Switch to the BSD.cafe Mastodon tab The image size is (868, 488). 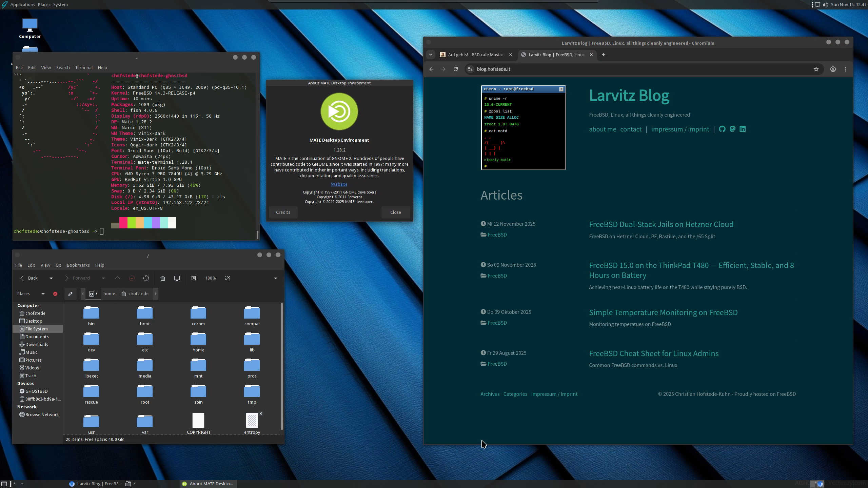click(x=475, y=55)
